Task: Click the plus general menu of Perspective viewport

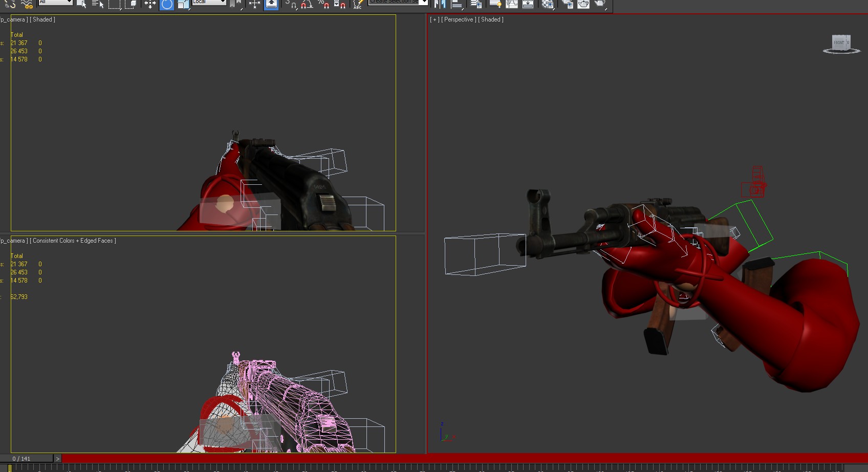Action: click(x=435, y=19)
